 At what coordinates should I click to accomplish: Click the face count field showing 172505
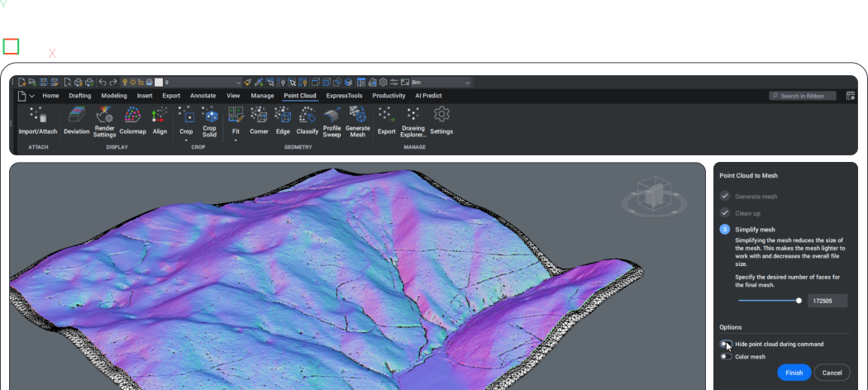[x=827, y=301]
